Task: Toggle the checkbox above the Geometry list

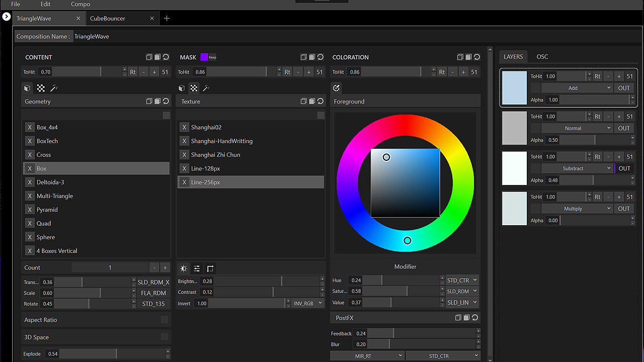Action: click(x=166, y=116)
